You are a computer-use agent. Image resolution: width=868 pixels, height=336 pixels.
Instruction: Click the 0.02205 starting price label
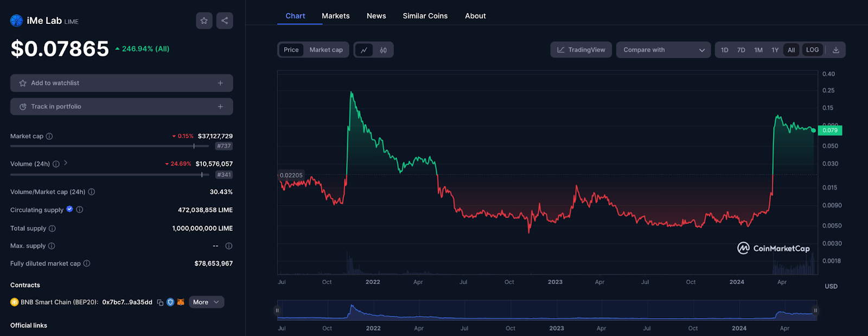291,175
